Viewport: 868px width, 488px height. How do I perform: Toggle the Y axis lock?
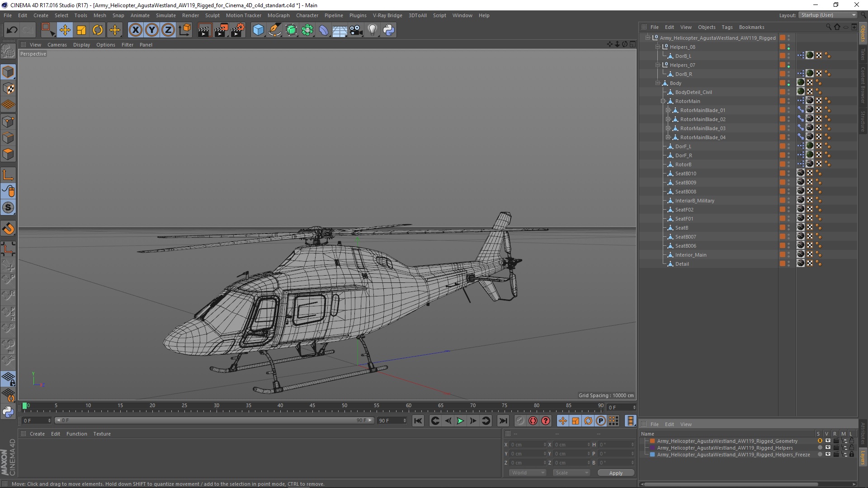pyautogui.click(x=152, y=30)
